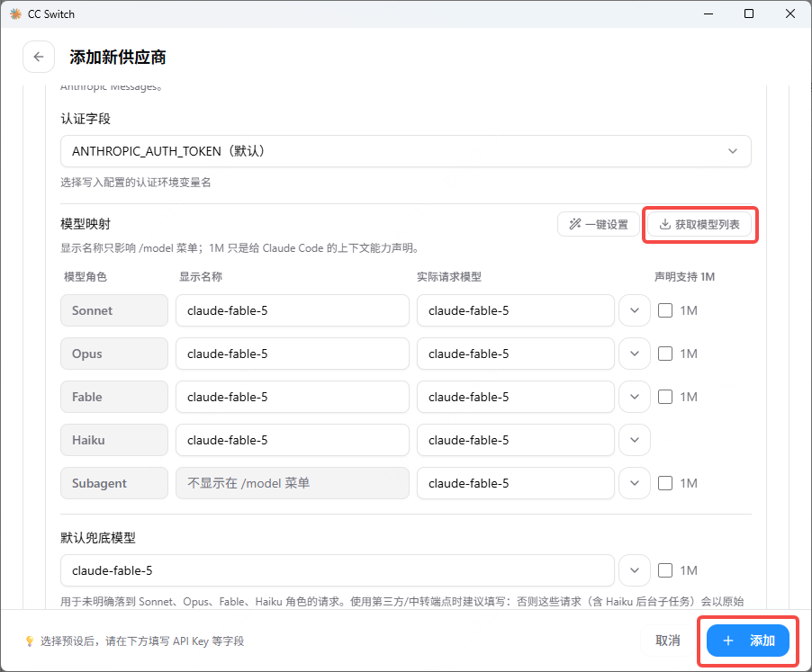Click the Opus actual request model field
This screenshot has height=672, width=812.
[515, 354]
